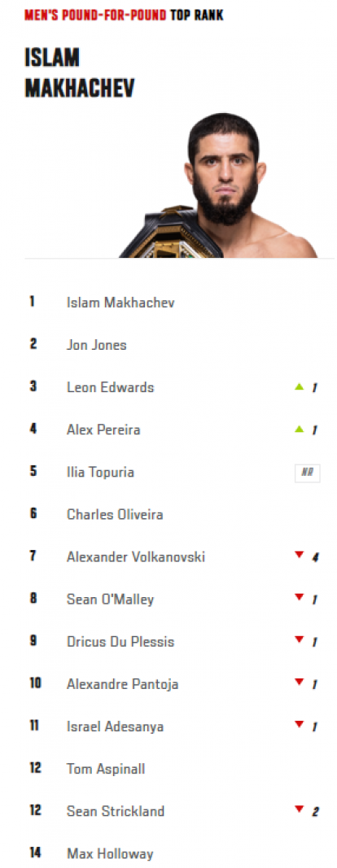Click red down arrow beside Sean O'Malley
This screenshot has height=868, width=337.
click(300, 597)
